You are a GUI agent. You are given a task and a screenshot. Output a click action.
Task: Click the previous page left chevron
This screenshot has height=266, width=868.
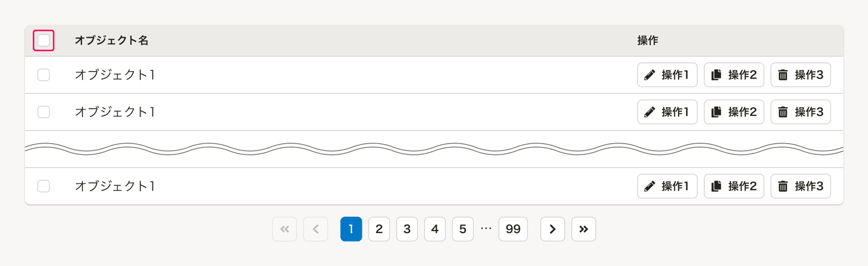(316, 229)
